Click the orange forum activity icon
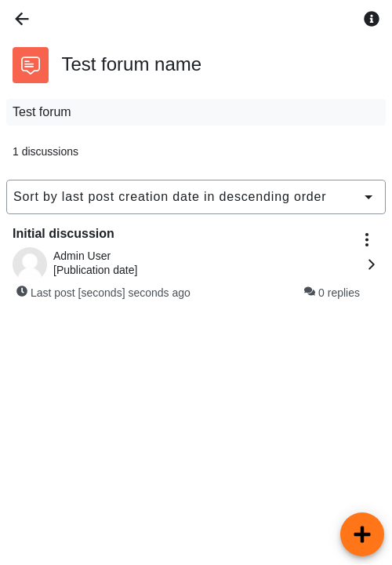 coord(31,65)
